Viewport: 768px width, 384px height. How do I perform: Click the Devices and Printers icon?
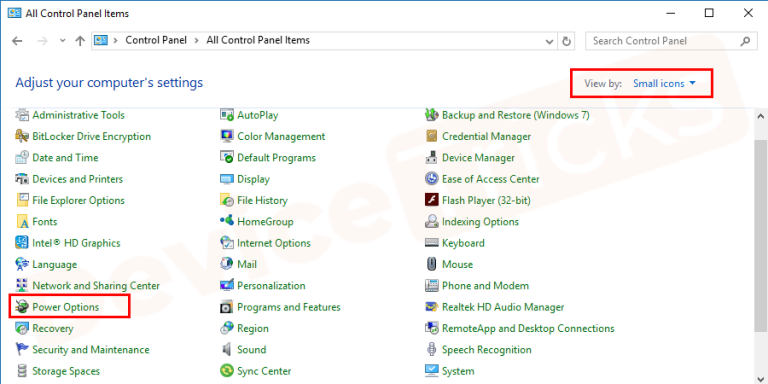(x=22, y=179)
